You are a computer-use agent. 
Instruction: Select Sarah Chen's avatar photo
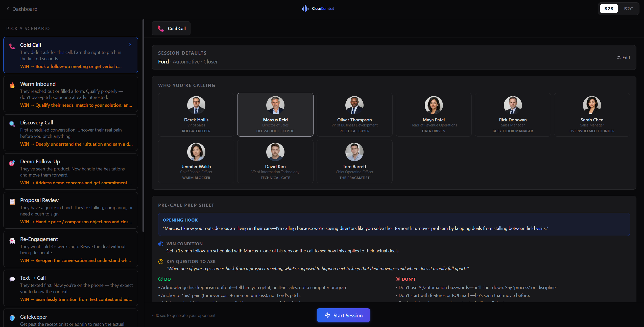pos(592,105)
